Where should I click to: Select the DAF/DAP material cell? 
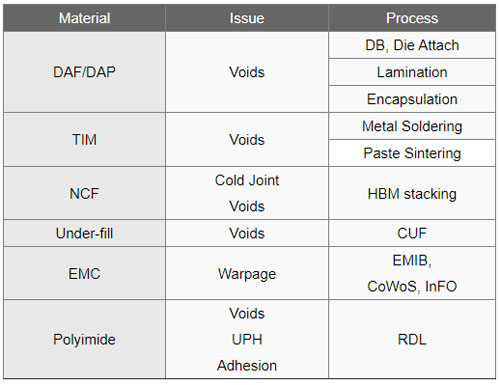pyautogui.click(x=84, y=72)
